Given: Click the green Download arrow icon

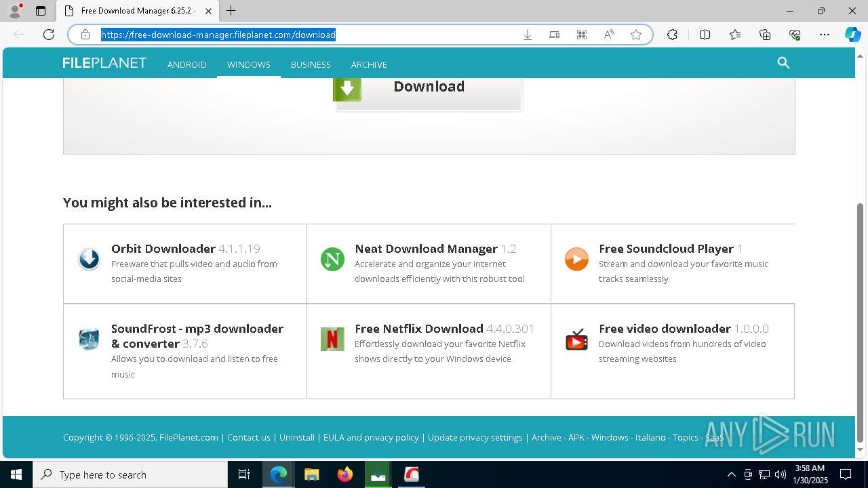Looking at the screenshot, I should pyautogui.click(x=347, y=89).
